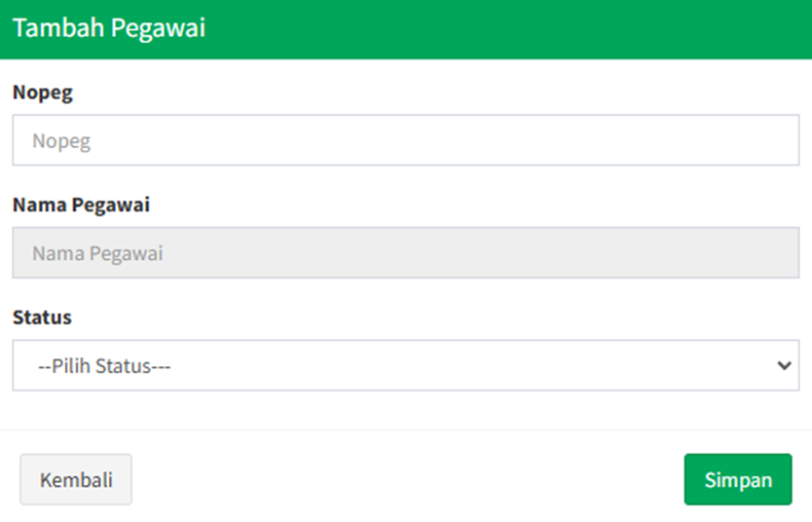The height and width of the screenshot is (522, 812).
Task: Submit the new employee via green Simpan
Action: click(738, 480)
